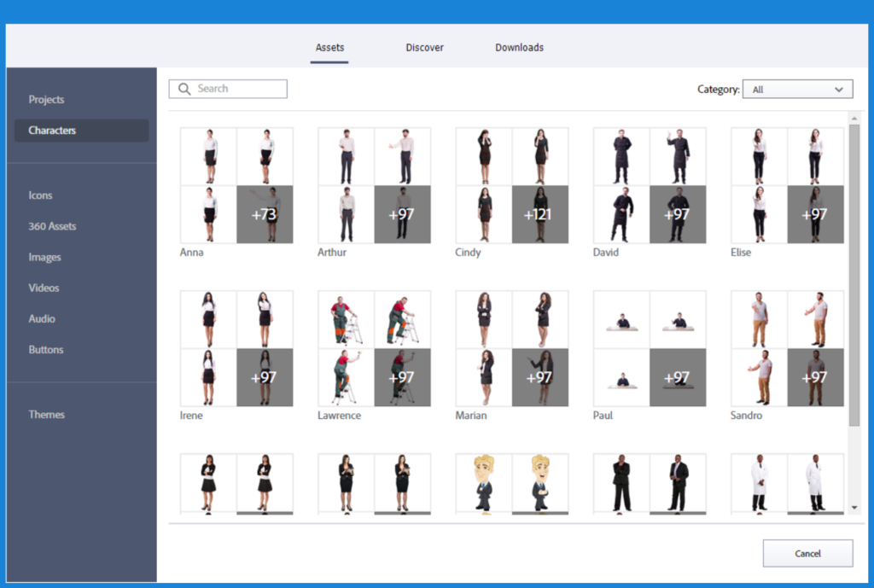This screenshot has height=588, width=874.
Task: Switch to the Assets tab
Action: coord(329,48)
